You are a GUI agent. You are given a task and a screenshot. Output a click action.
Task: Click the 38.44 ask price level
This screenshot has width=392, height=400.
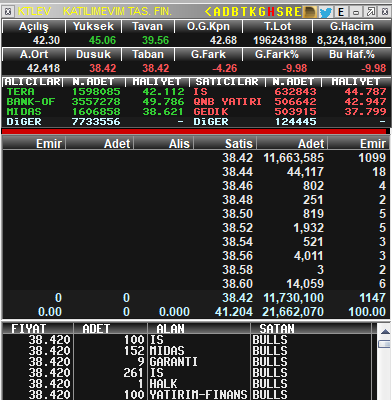click(238, 172)
